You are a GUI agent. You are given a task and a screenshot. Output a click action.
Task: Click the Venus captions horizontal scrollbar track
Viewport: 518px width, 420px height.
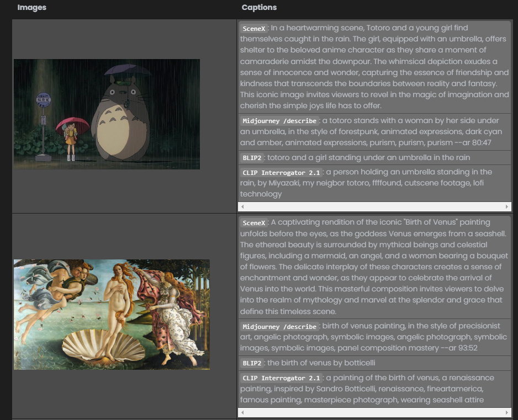(374, 412)
